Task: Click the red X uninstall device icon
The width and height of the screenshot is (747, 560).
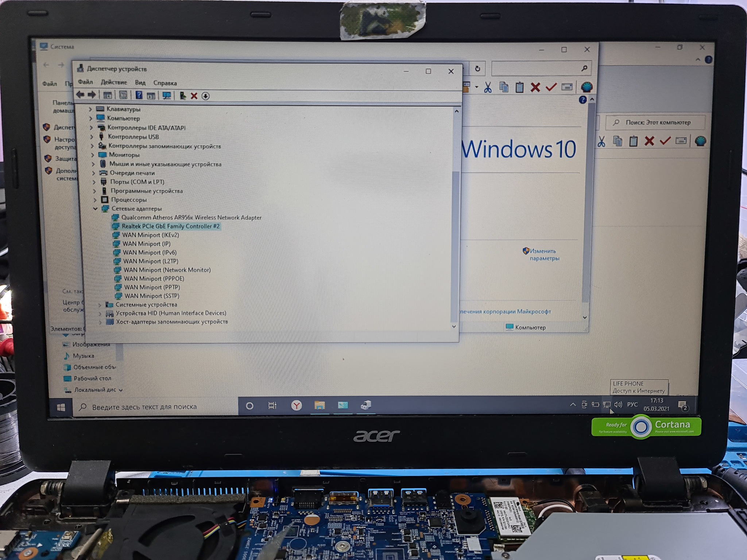Action: click(194, 96)
